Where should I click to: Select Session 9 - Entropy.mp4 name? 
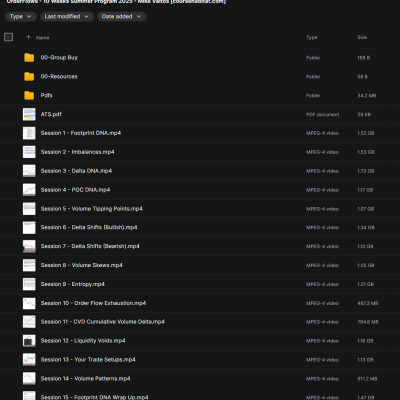click(x=73, y=284)
